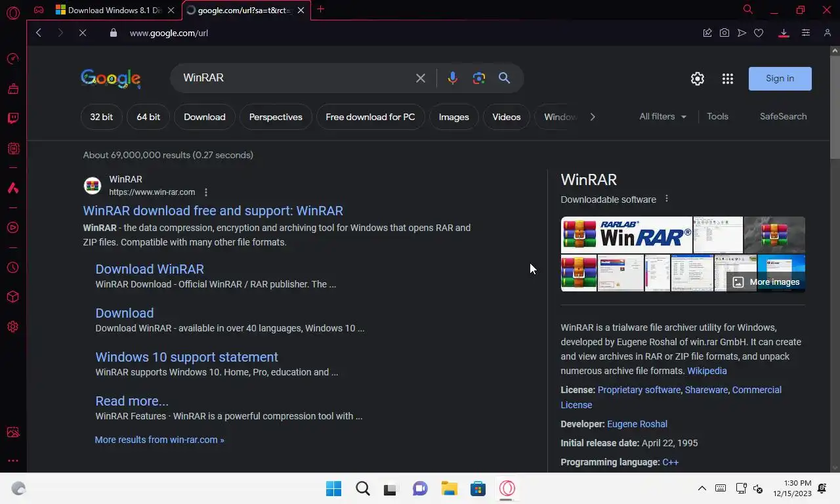840x504 pixels.
Task: Open three-dot menu beside Downloadable software
Action: tap(667, 199)
